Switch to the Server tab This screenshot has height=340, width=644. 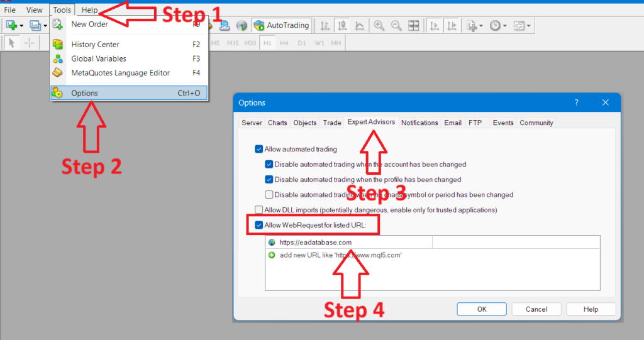point(252,123)
